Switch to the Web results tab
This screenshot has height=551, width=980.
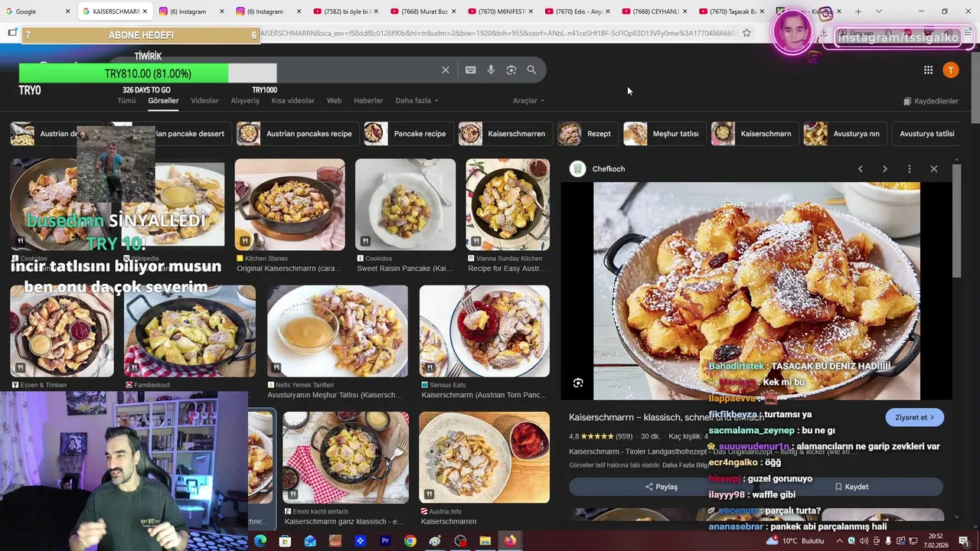(334, 100)
